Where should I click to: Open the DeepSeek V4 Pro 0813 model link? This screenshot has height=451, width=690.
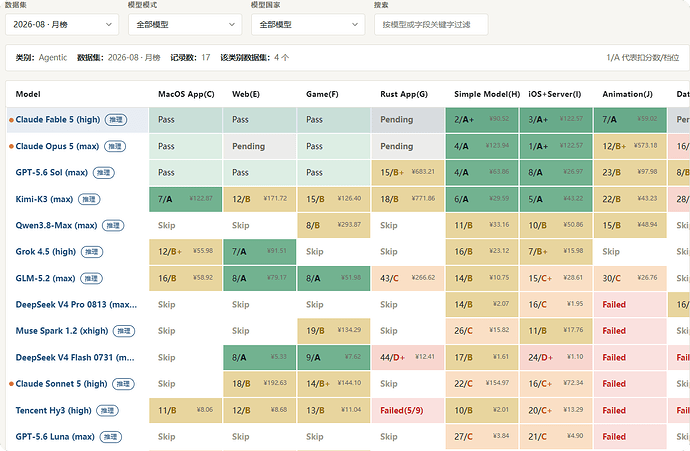click(x=76, y=305)
